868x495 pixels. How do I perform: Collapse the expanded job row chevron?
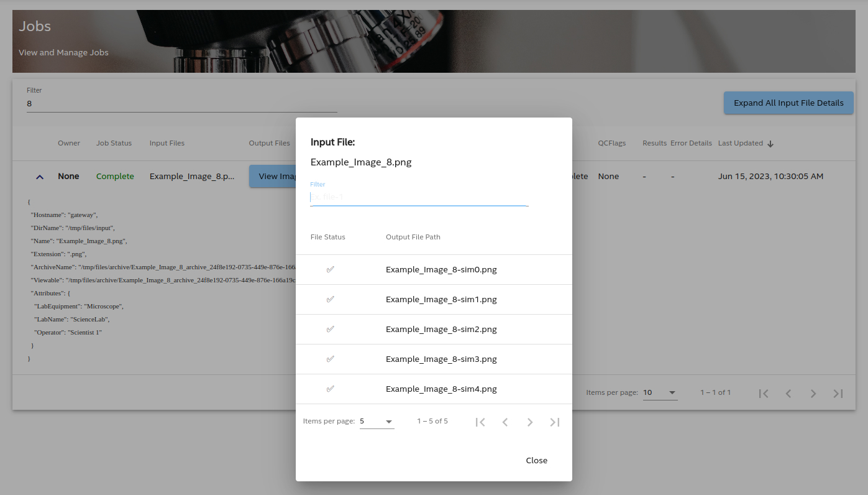click(40, 177)
